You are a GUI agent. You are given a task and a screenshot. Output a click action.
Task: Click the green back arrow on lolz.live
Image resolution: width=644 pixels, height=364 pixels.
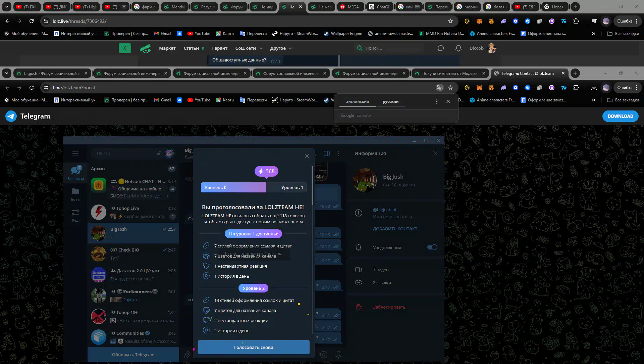coord(125,48)
